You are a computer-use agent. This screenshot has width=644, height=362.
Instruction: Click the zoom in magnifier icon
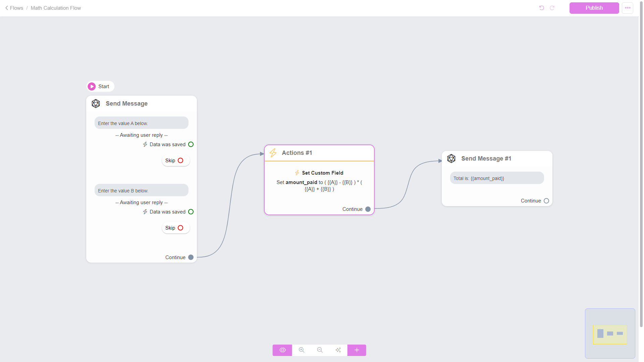(302, 350)
